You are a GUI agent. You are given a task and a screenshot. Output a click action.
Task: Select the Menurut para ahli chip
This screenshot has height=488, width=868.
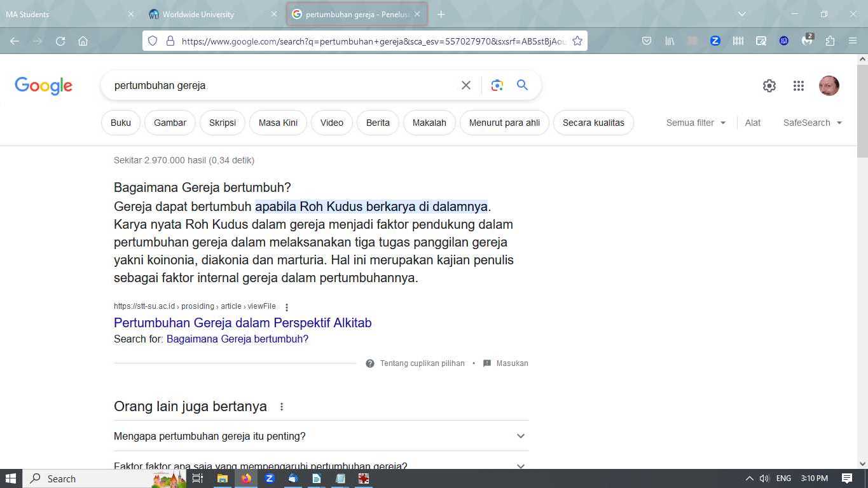pos(504,123)
